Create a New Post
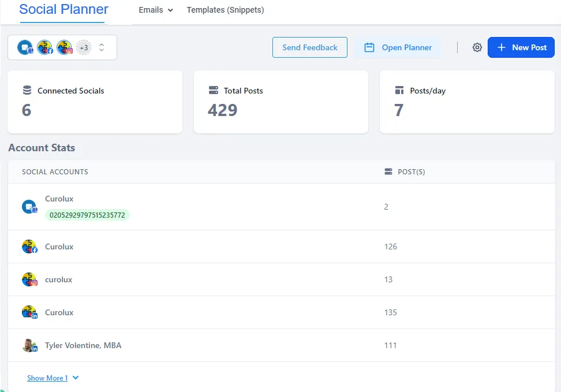This screenshot has width=561, height=392. [x=521, y=47]
